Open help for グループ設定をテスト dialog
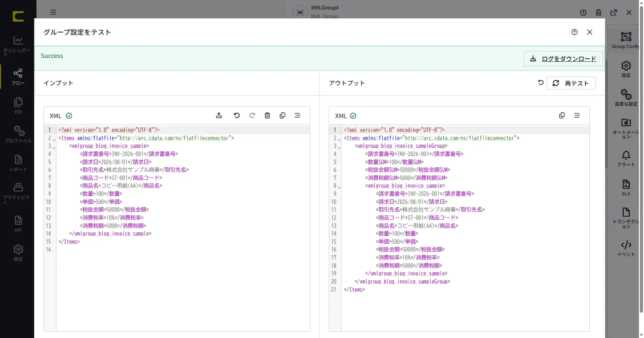Image resolution: width=644 pixels, height=338 pixels. (x=574, y=32)
